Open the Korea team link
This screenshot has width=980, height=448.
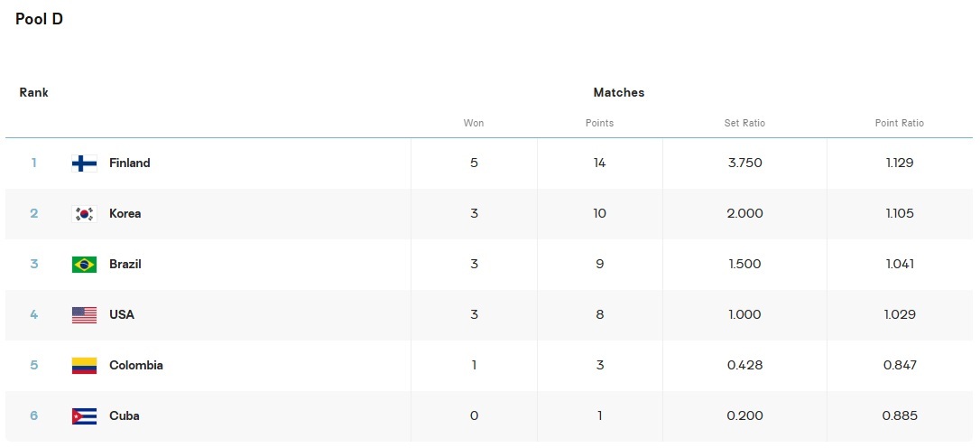pos(125,214)
